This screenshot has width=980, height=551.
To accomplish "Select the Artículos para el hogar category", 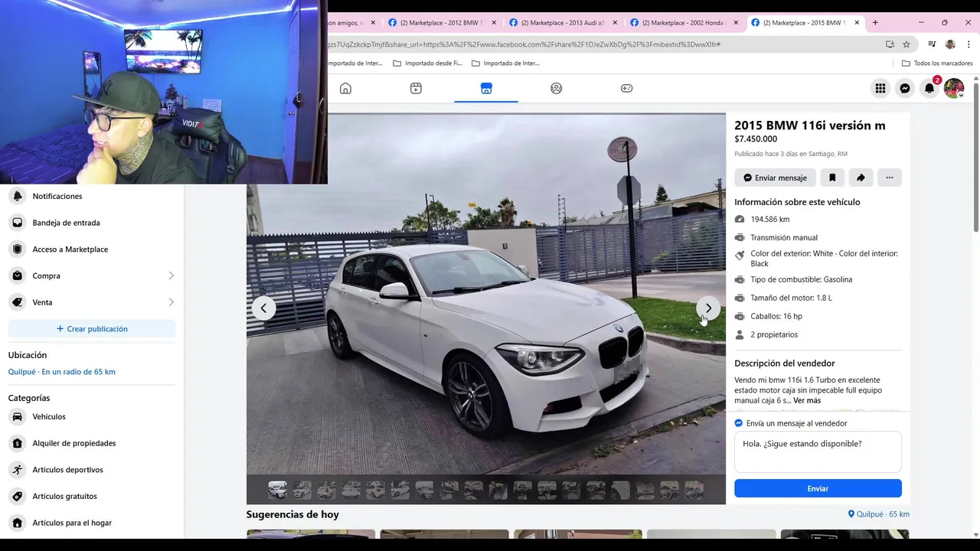I will click(x=92, y=523).
